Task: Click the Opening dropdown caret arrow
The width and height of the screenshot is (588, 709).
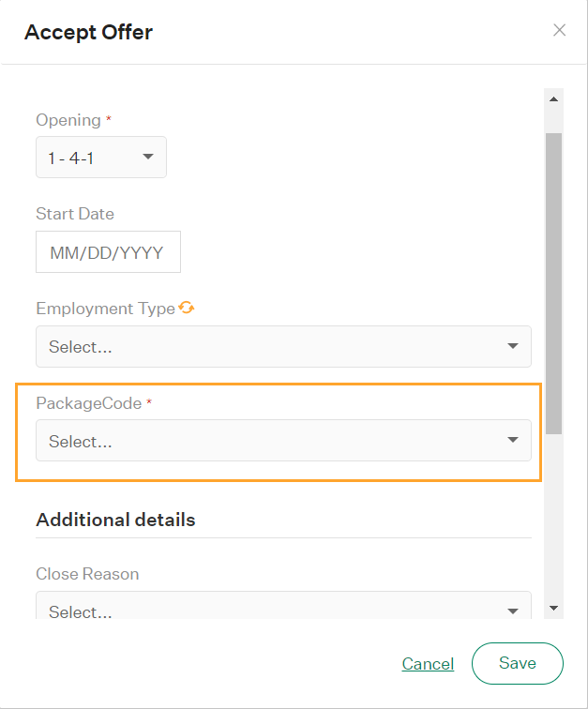Action: [148, 157]
